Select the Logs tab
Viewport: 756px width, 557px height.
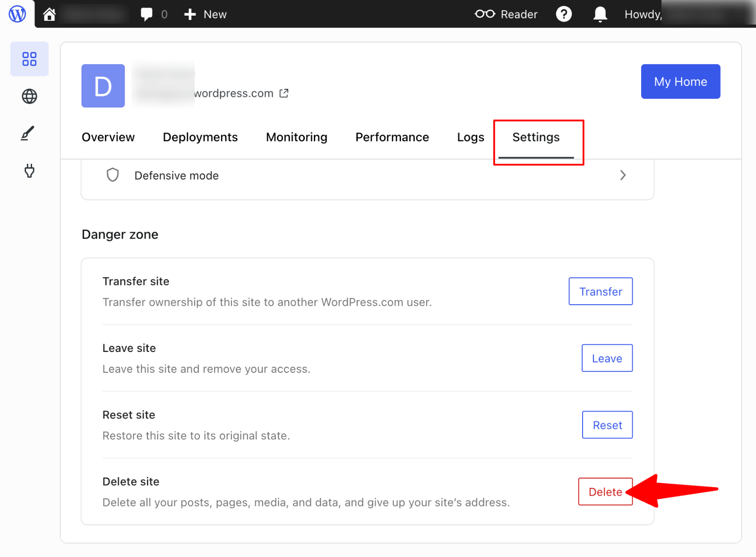click(x=470, y=137)
